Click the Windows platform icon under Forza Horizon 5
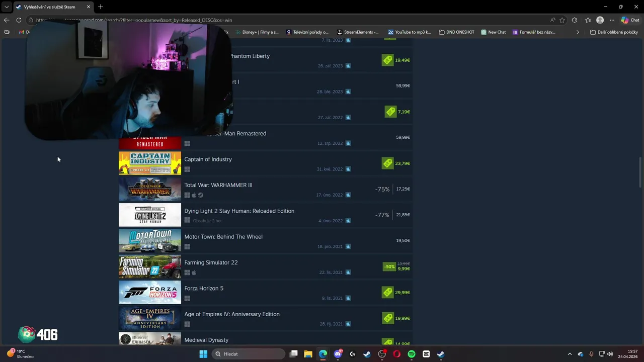The image size is (644, 362). 187,298
